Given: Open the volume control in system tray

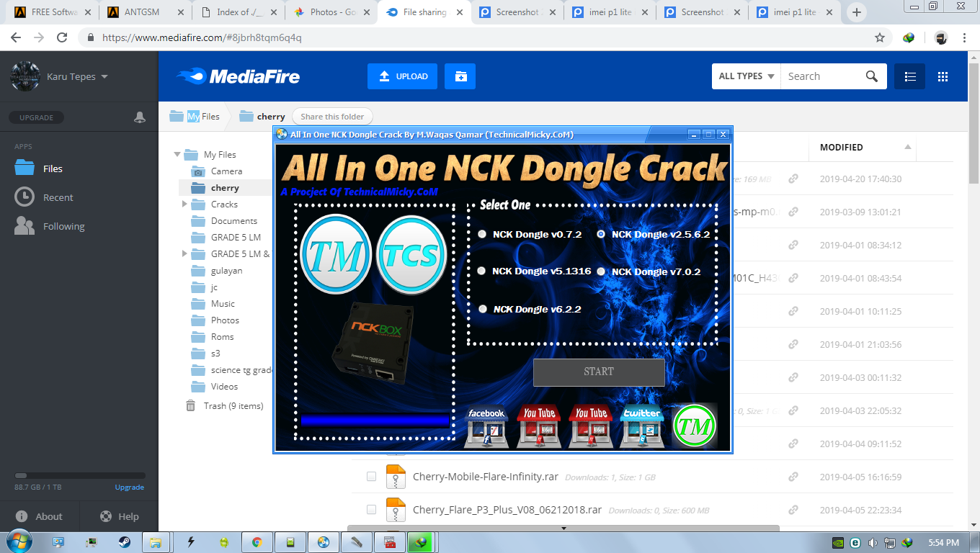Looking at the screenshot, I should point(873,542).
